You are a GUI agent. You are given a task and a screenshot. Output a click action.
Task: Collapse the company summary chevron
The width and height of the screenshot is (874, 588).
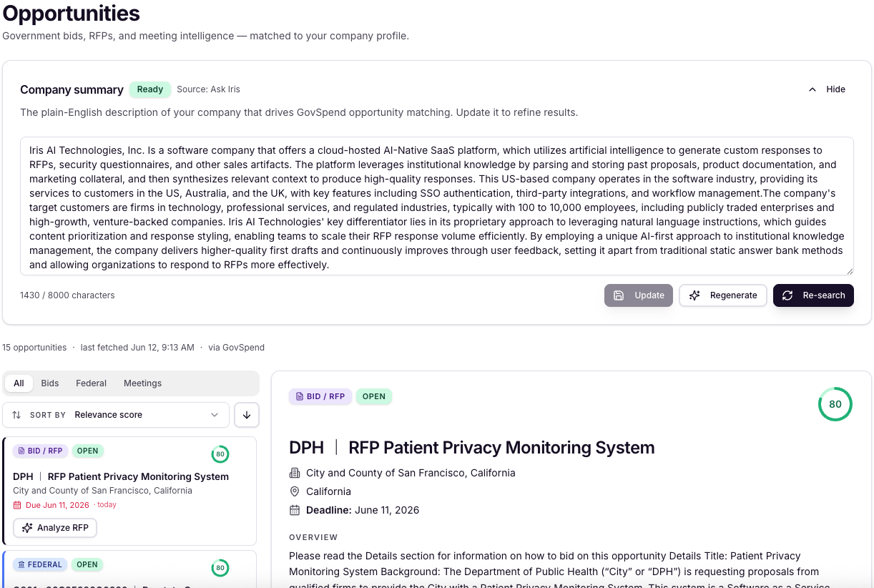pos(812,89)
